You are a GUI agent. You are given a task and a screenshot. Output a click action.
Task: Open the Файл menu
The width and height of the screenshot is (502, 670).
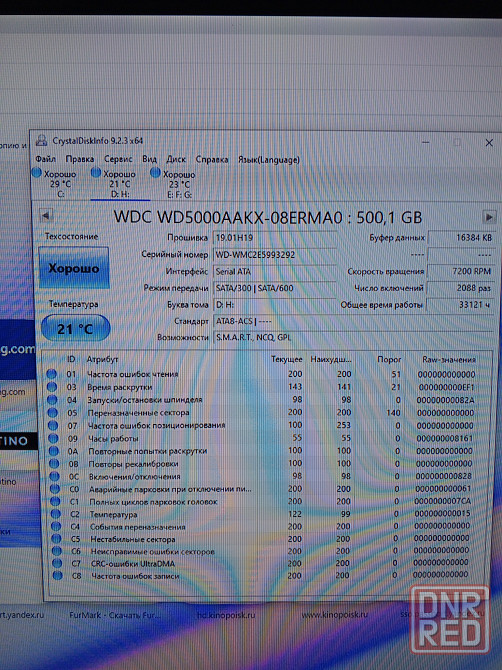[x=45, y=159]
